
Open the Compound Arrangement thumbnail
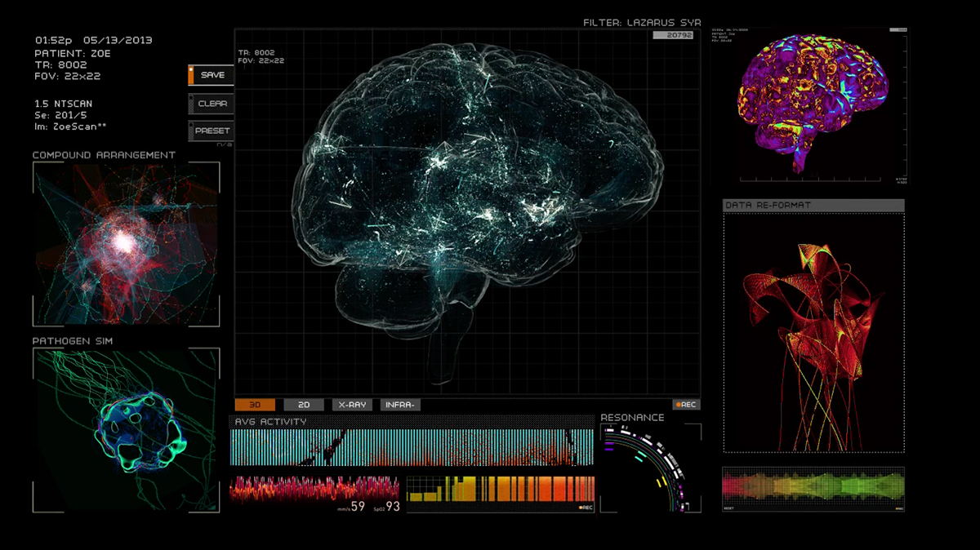pyautogui.click(x=127, y=243)
